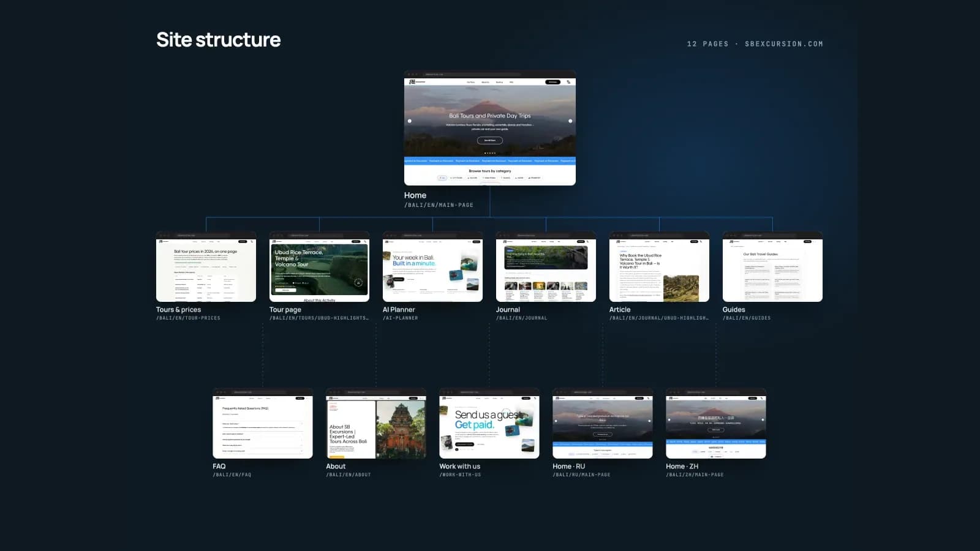Click the "Guides" label
Image resolution: width=980 pixels, height=551 pixels.
[734, 310]
